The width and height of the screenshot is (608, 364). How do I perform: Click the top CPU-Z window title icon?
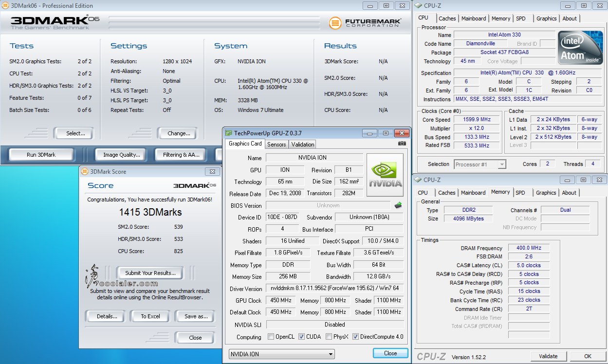[x=418, y=5]
